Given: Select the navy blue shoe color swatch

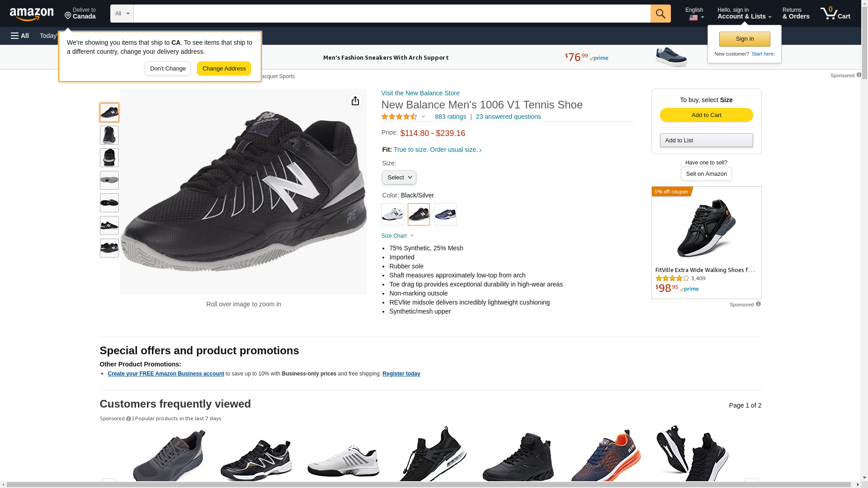Looking at the screenshot, I should pyautogui.click(x=445, y=215).
